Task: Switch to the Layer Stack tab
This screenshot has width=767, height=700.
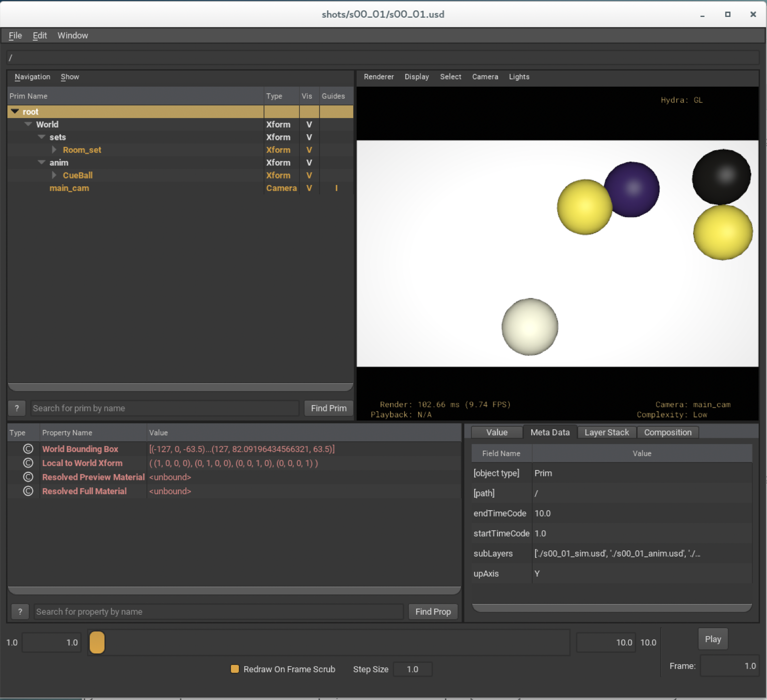Action: pyautogui.click(x=606, y=432)
